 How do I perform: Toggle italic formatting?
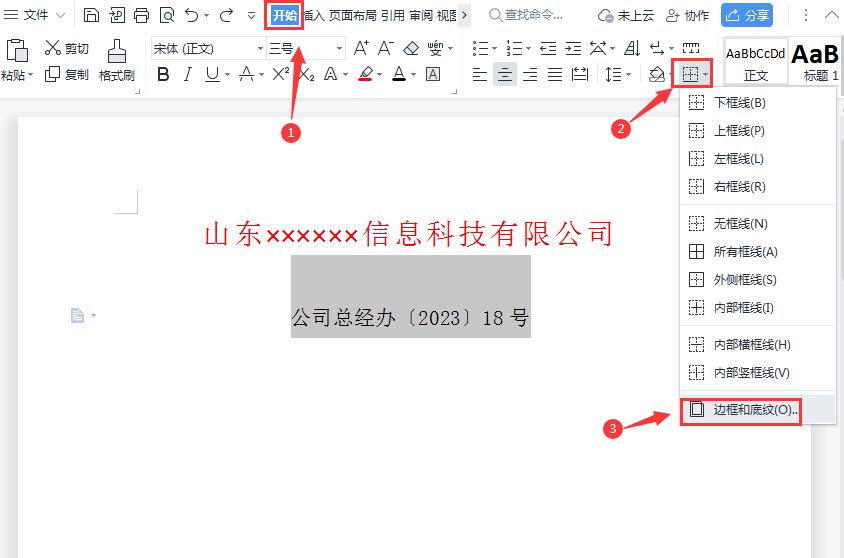(x=188, y=74)
